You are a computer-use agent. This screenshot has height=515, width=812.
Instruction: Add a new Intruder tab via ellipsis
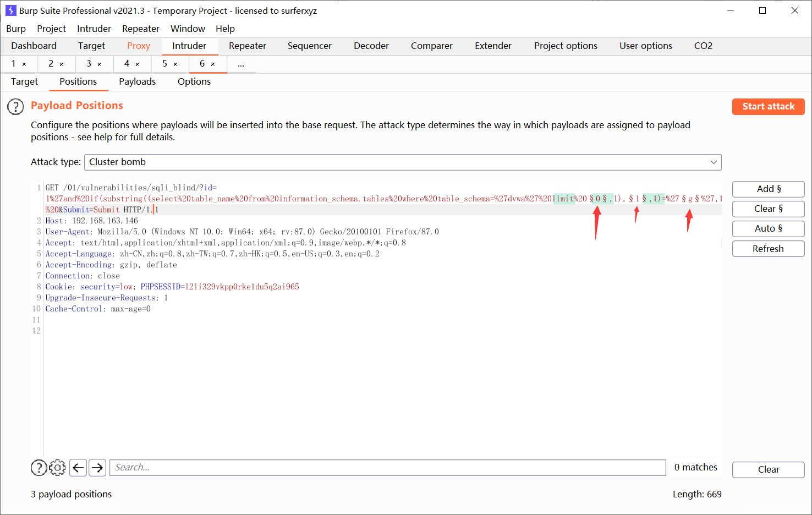(x=241, y=64)
